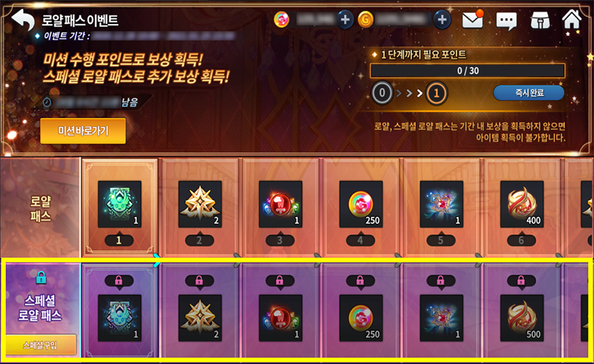Return to the home screen icon
This screenshot has height=364, width=594.
pyautogui.click(x=571, y=19)
